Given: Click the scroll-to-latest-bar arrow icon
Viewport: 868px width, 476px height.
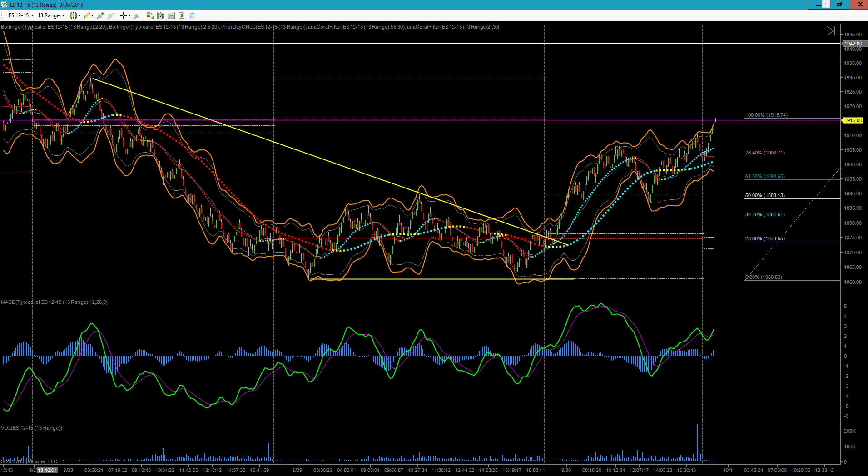Looking at the screenshot, I should pyautogui.click(x=831, y=31).
